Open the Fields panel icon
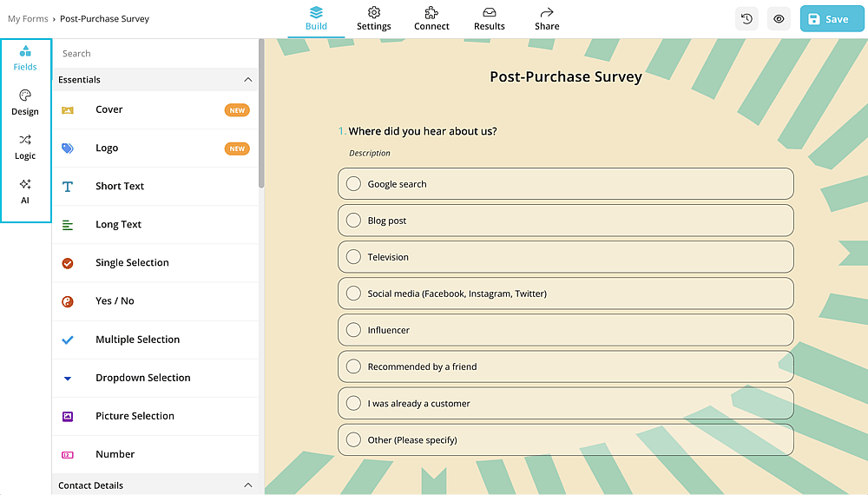Screen dimensions: 868x495 pyautogui.click(x=25, y=59)
